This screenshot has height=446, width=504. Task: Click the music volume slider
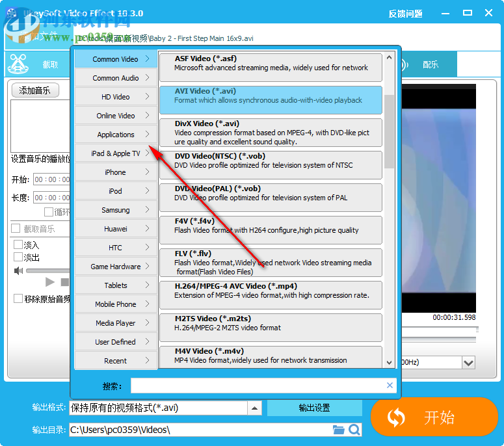tap(48, 270)
